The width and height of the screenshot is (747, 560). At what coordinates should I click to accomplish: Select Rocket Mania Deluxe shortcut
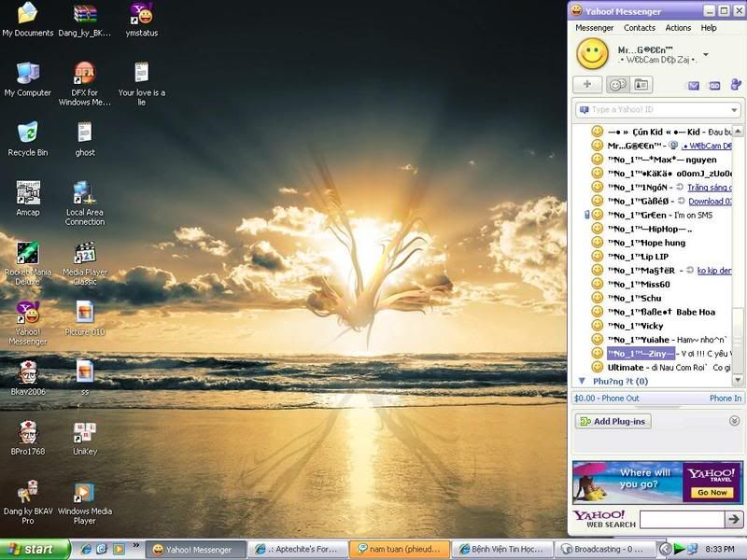(28, 263)
